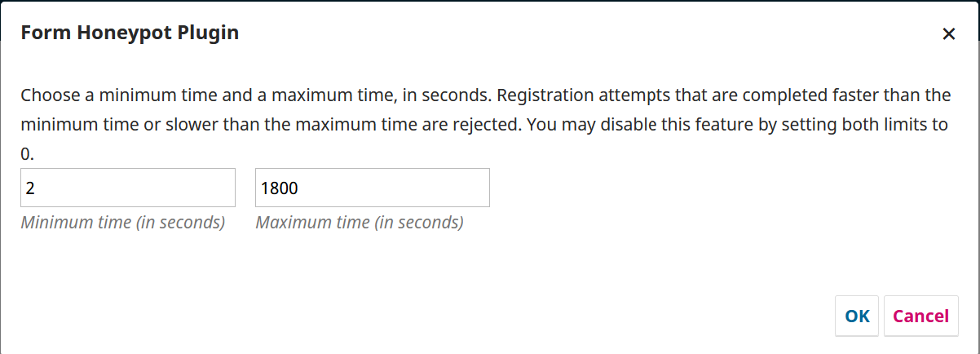Viewport: 980px width, 354px height.
Task: Focus the Minimum time input field
Action: 127,188
